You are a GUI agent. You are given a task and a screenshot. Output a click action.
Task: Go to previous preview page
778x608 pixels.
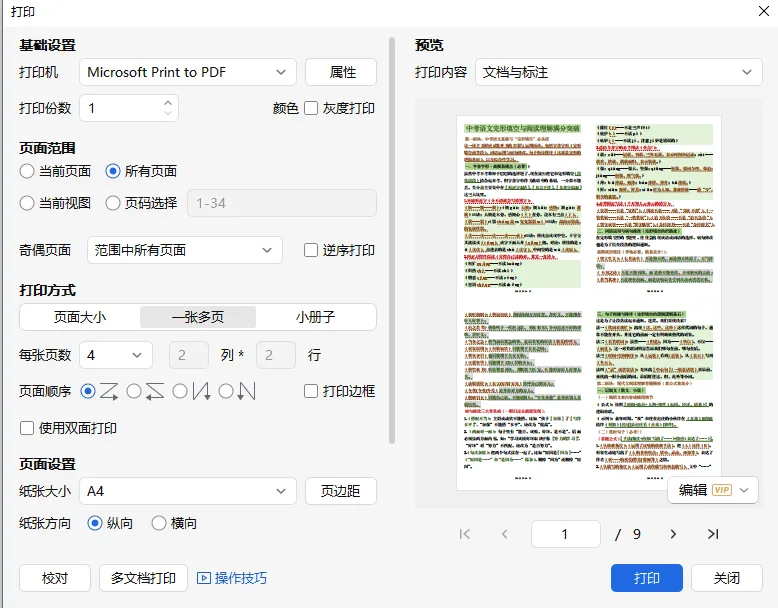click(505, 534)
